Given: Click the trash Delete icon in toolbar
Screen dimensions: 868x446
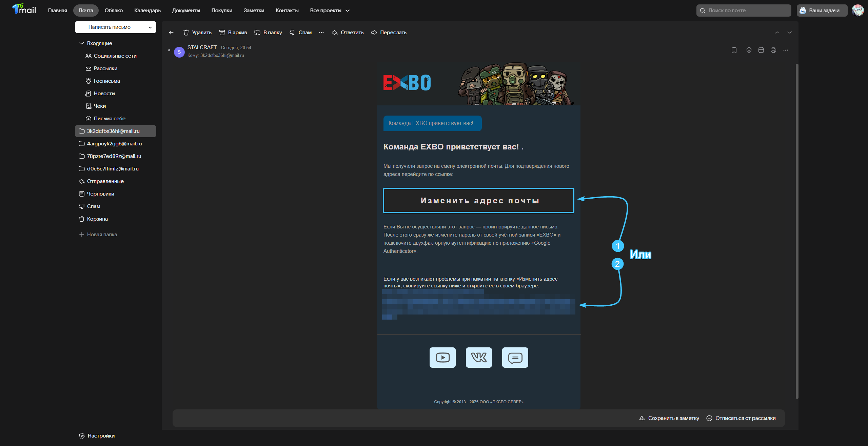Looking at the screenshot, I should (186, 33).
